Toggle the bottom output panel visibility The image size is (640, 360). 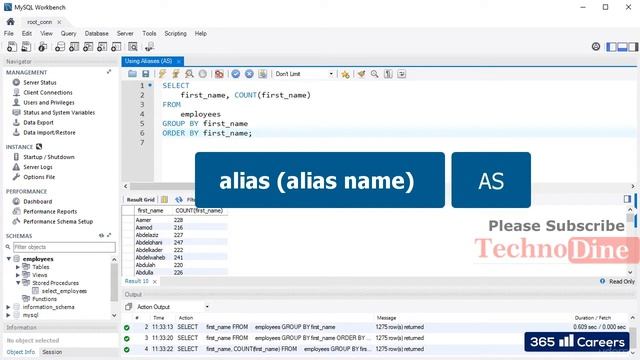click(622, 47)
